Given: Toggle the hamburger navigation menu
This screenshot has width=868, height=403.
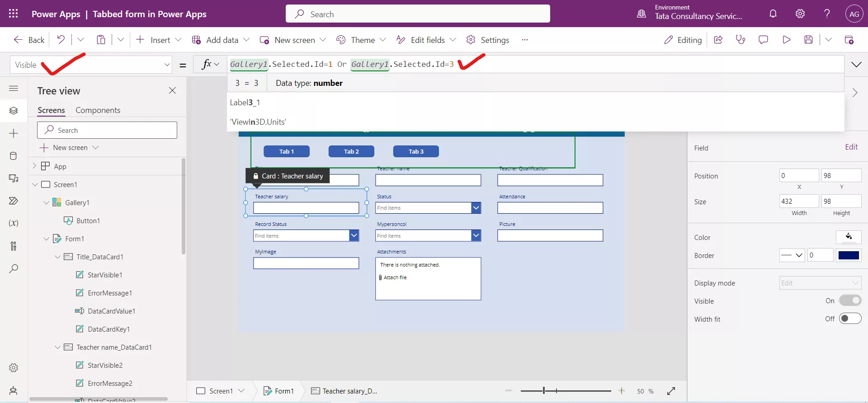Looking at the screenshot, I should click(x=14, y=89).
